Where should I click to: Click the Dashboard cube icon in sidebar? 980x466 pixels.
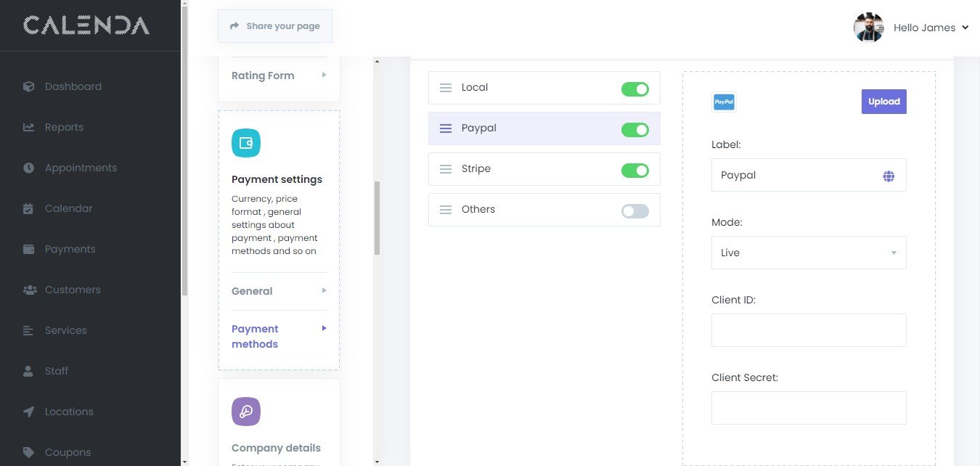tap(29, 86)
